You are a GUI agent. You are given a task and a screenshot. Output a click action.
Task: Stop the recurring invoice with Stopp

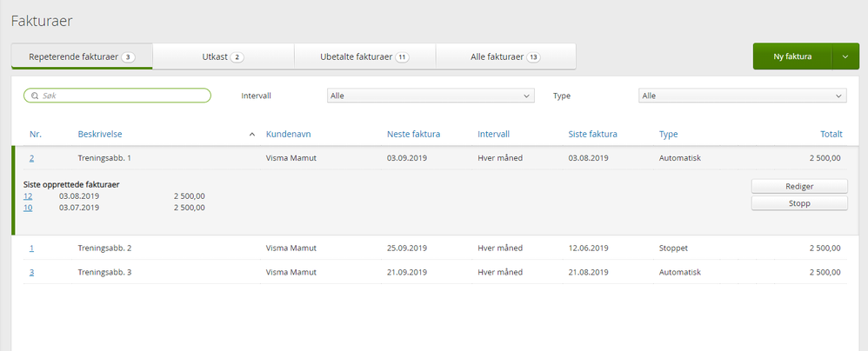pyautogui.click(x=798, y=203)
